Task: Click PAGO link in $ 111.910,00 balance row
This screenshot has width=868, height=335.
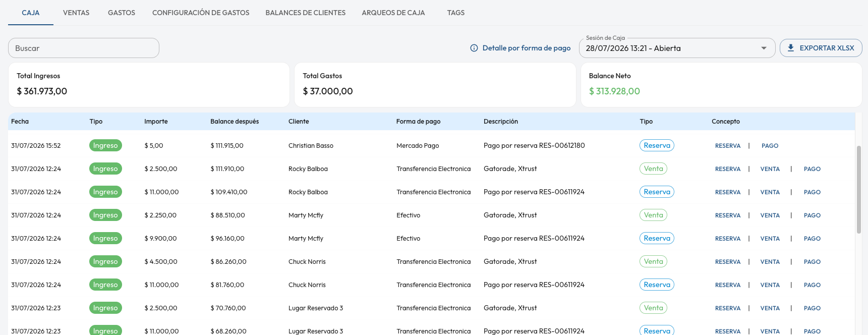Action: pos(812,169)
